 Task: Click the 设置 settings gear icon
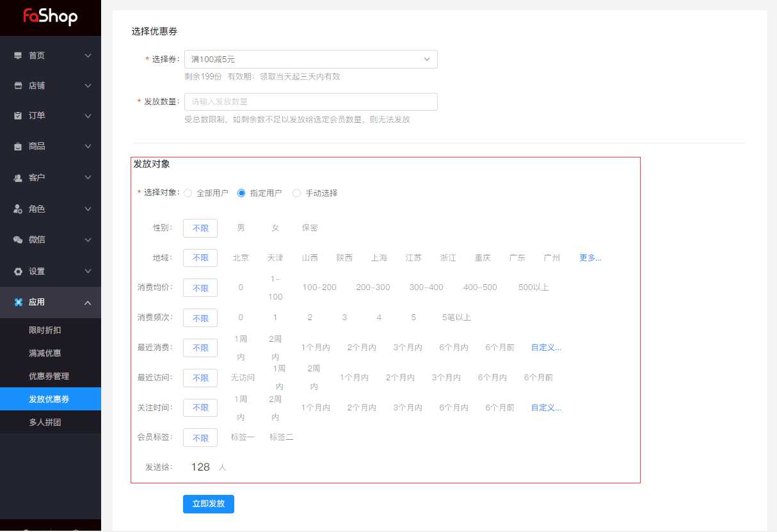[18, 271]
